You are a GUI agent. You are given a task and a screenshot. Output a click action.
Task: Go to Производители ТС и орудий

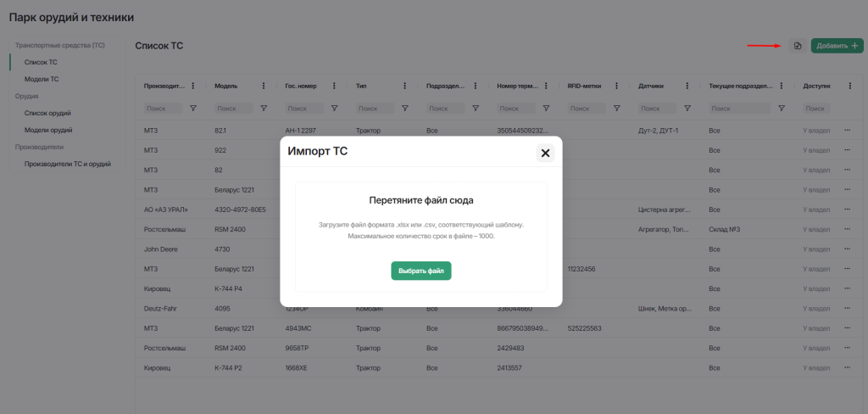(68, 164)
